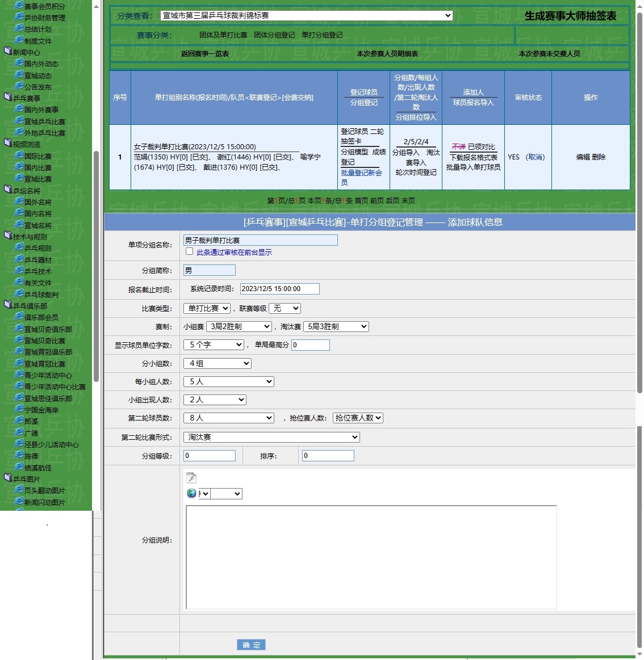Select 团体分组登记 in the category bar
Image resolution: width=644 pixels, height=660 pixels.
(274, 35)
